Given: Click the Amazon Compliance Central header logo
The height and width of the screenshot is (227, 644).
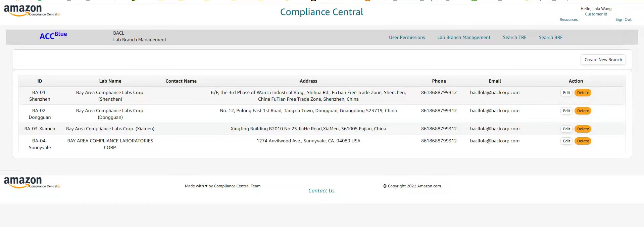Looking at the screenshot, I should [32, 11].
